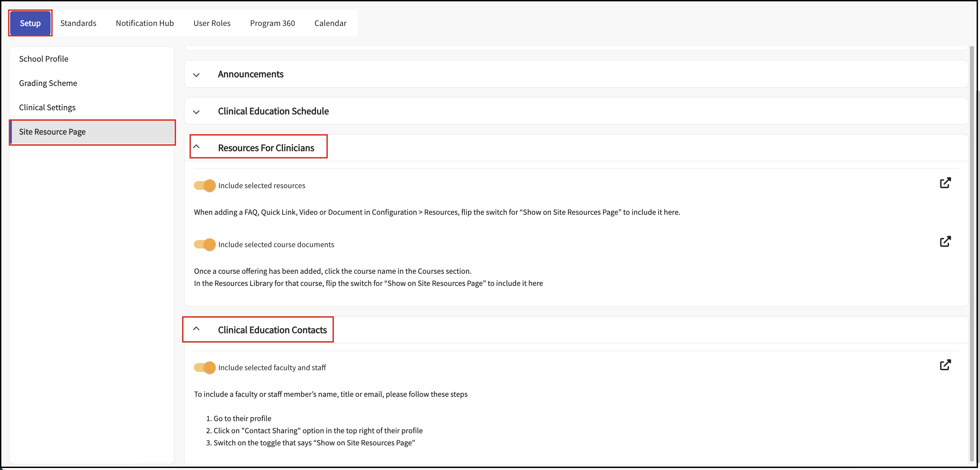This screenshot has width=980, height=470.
Task: Select the Calendar tab
Action: (330, 23)
